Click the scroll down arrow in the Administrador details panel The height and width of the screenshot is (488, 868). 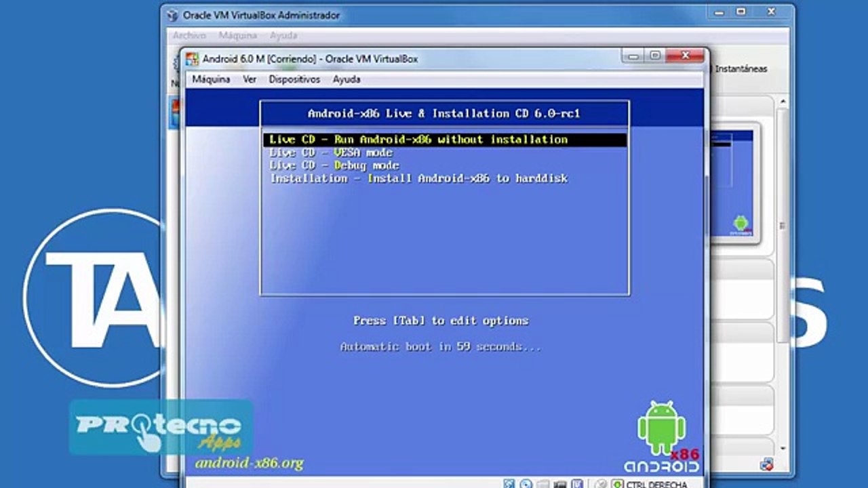784,449
